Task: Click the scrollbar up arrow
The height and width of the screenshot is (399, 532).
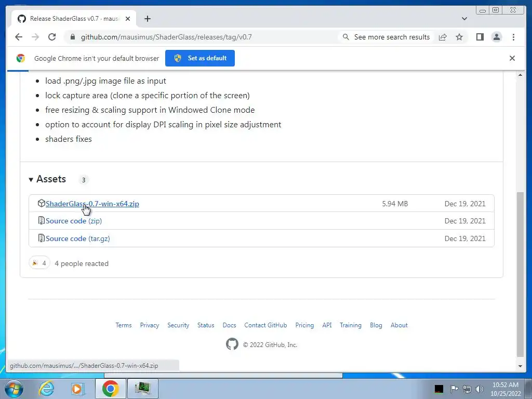Action: pos(520,75)
